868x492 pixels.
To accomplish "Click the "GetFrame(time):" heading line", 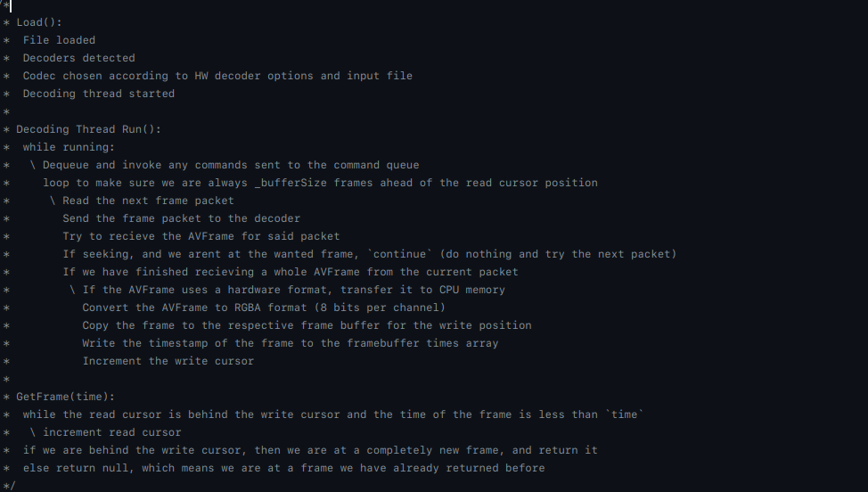I will point(65,397).
